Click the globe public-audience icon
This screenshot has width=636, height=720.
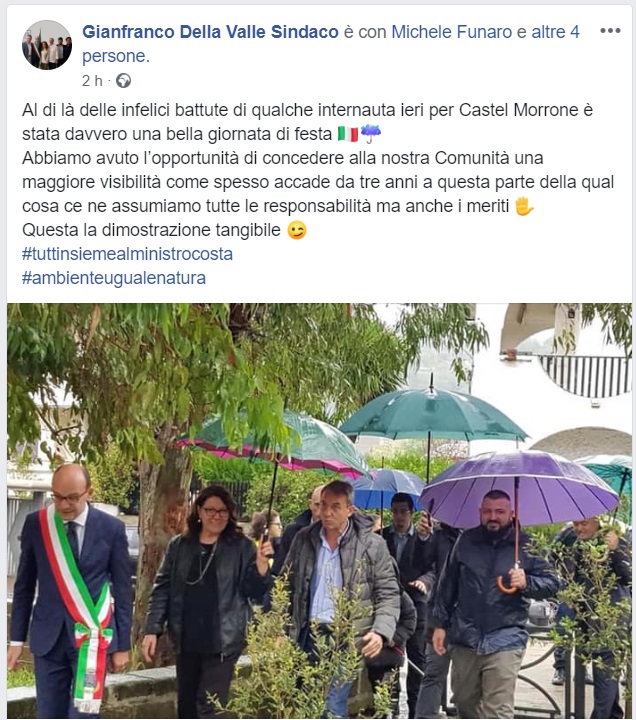[124, 81]
